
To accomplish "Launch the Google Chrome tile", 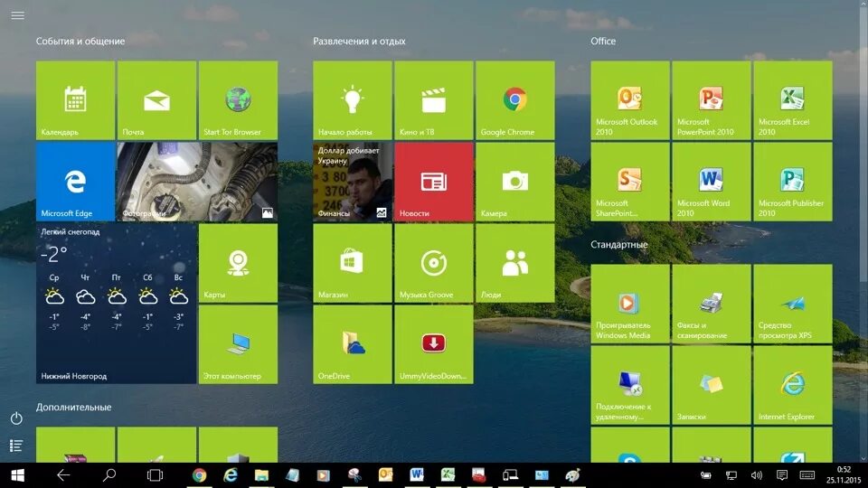I will [x=515, y=100].
